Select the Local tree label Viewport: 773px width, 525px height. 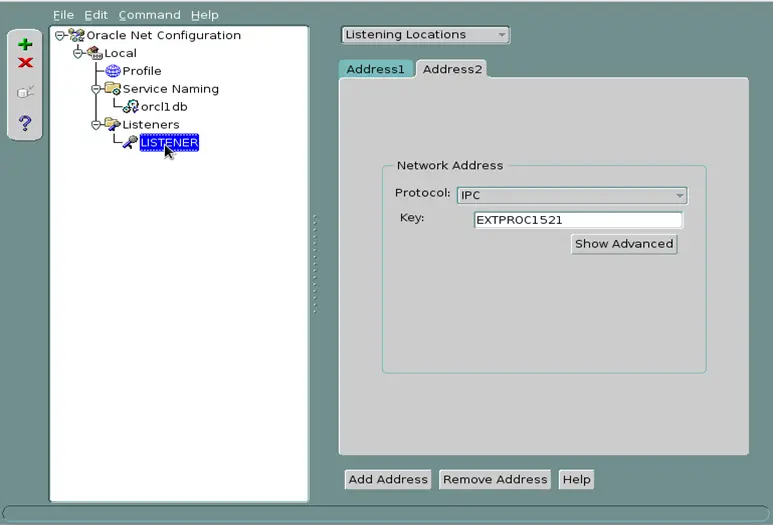120,53
